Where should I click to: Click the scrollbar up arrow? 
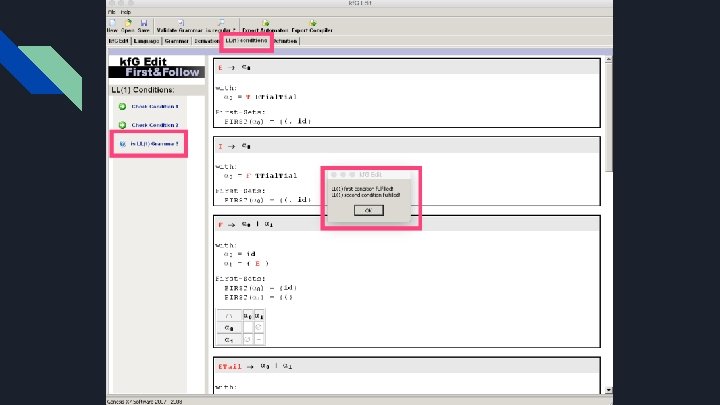click(608, 60)
